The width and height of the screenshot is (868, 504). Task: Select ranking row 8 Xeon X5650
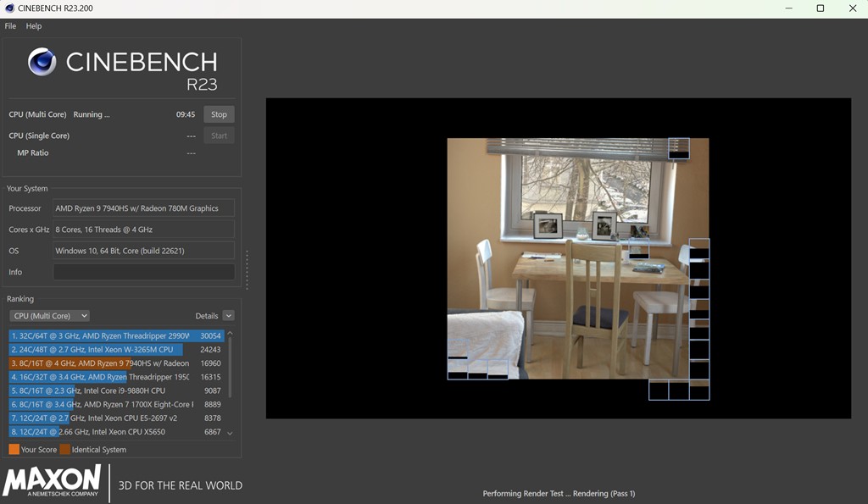point(116,432)
